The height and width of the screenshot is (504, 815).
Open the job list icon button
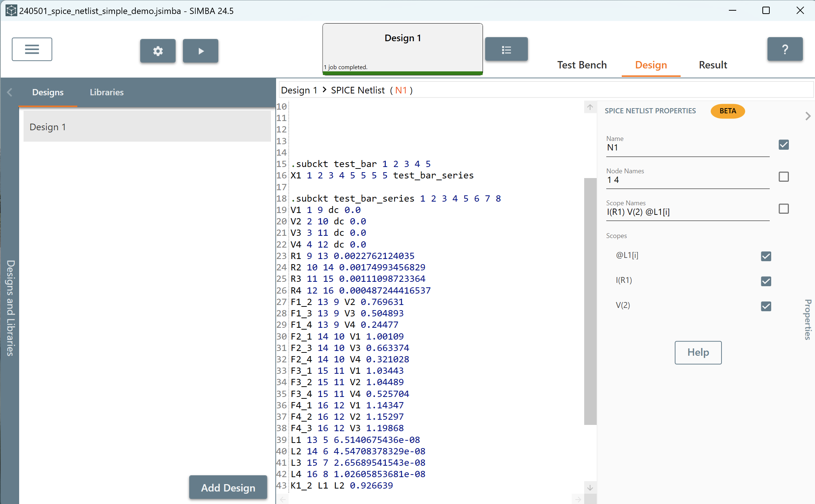507,49
